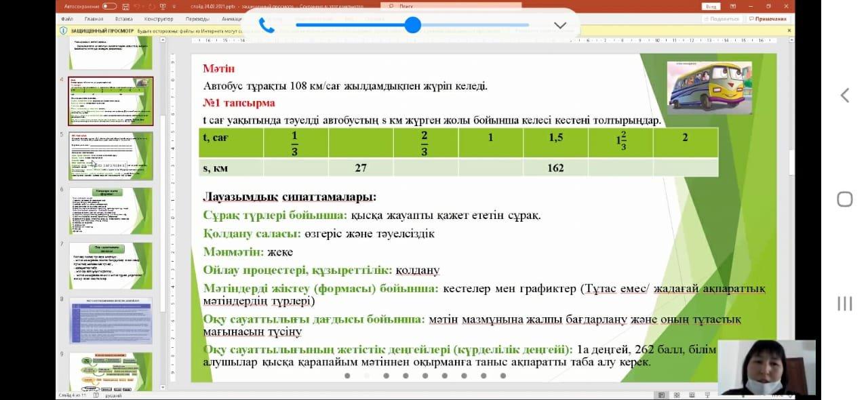The width and height of the screenshot is (868, 400).
Task: Tap the presenter webcam video thumbnail
Action: [766, 367]
